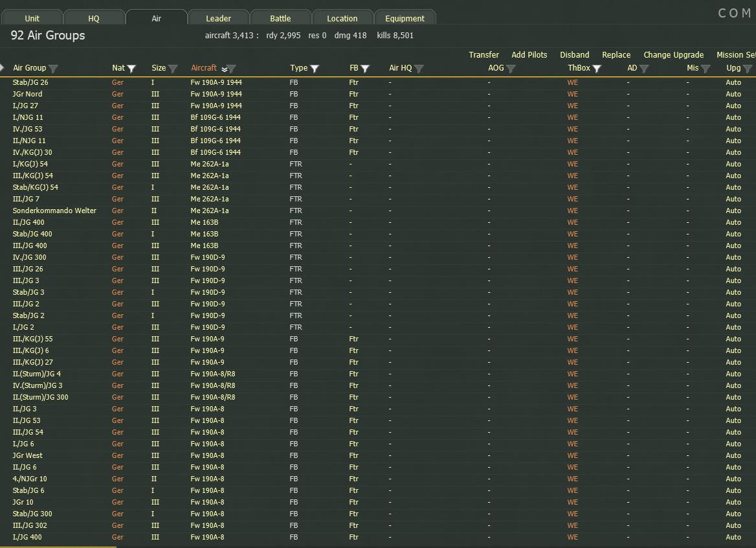Screen dimensions: 756x548
Task: Select the Sonderkommando Welter air group
Action: [54, 211]
